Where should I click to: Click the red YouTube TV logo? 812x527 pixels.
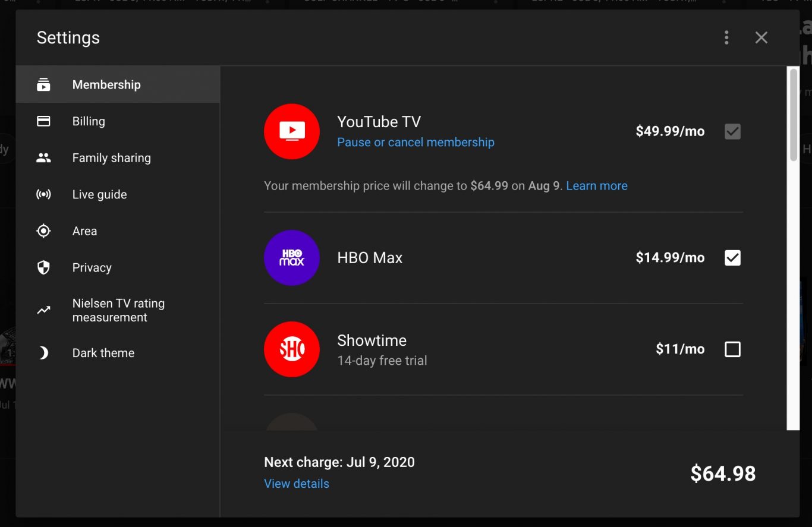tap(292, 131)
